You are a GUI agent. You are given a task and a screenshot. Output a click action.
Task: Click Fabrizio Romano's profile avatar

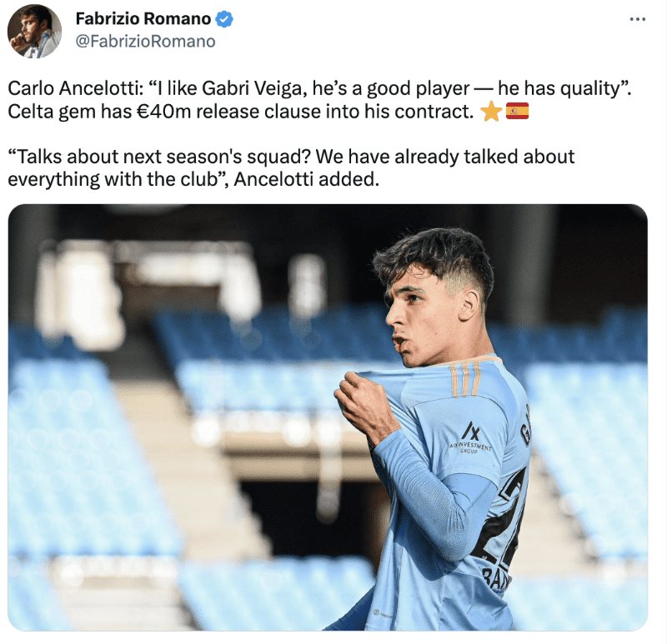pyautogui.click(x=34, y=31)
